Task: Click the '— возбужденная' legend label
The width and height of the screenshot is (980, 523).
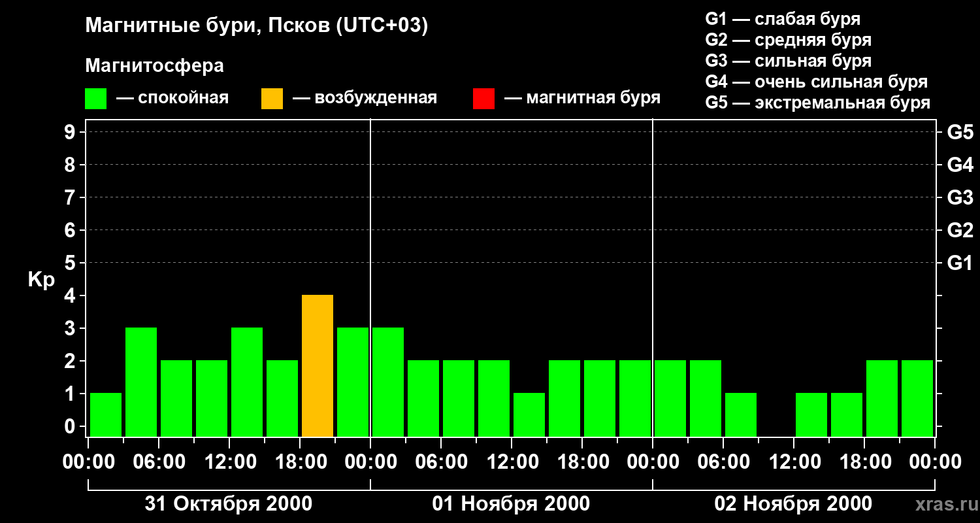Action: [x=365, y=99]
